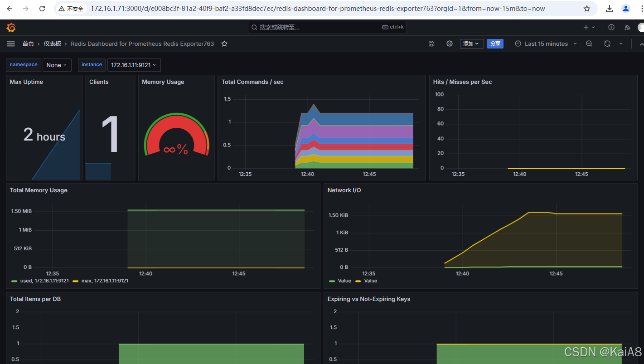Click the not-secure warning badge
Image resolution: width=644 pixels, height=364 pixels.
(x=71, y=9)
